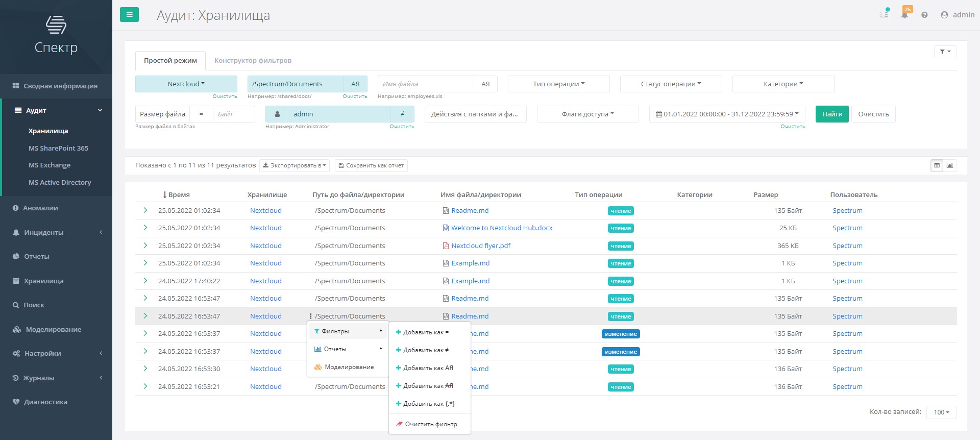The width and height of the screenshot is (980, 440).
Task: Click the Имя файла input field
Action: click(426, 84)
